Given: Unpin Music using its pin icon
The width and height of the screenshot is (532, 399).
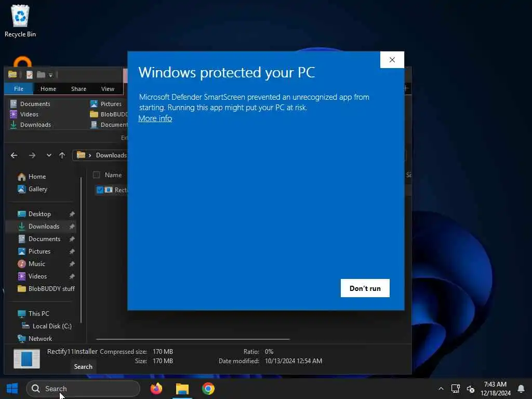Looking at the screenshot, I should pos(72,264).
